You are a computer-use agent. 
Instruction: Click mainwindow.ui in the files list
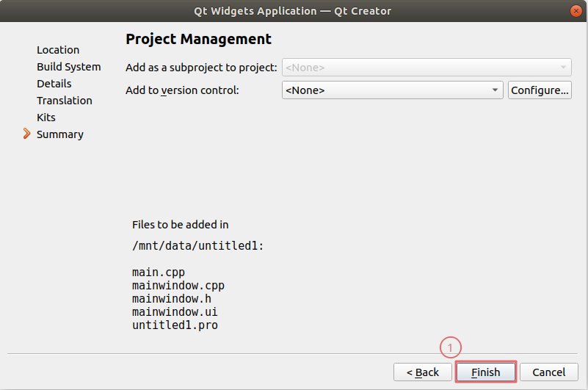(x=175, y=312)
